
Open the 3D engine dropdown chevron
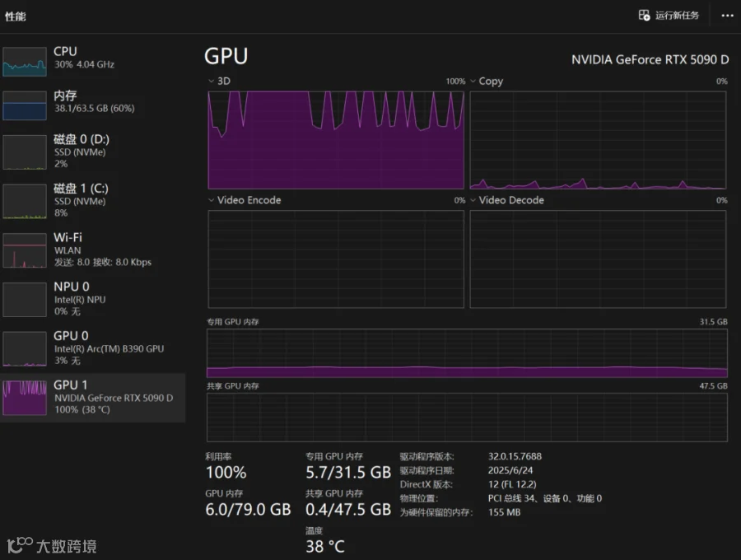(x=211, y=82)
